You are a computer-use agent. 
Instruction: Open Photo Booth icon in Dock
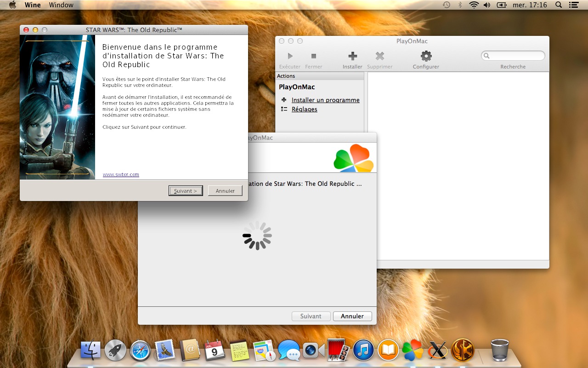pyautogui.click(x=339, y=351)
